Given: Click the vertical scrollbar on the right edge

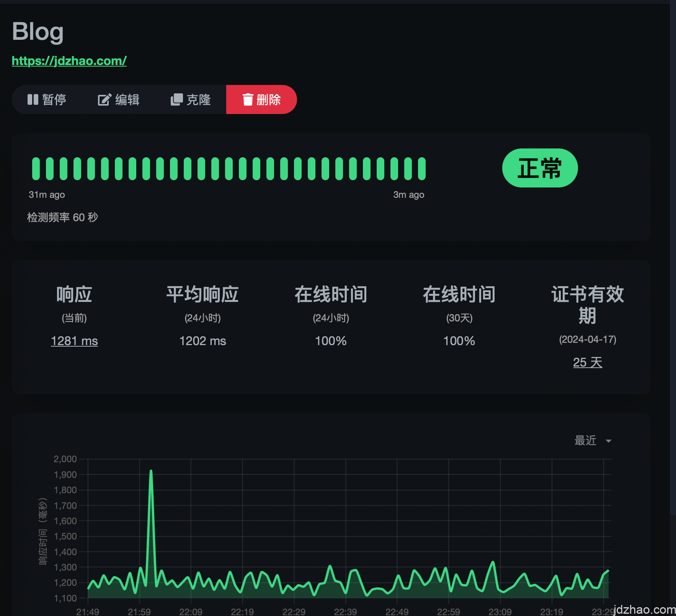Looking at the screenshot, I should pyautogui.click(x=673, y=268).
